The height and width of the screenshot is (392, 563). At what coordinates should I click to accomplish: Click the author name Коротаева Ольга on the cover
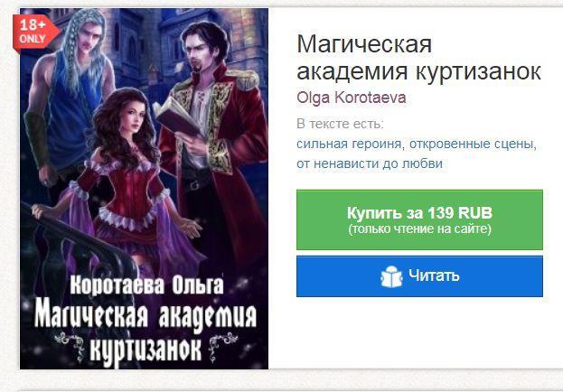146,285
